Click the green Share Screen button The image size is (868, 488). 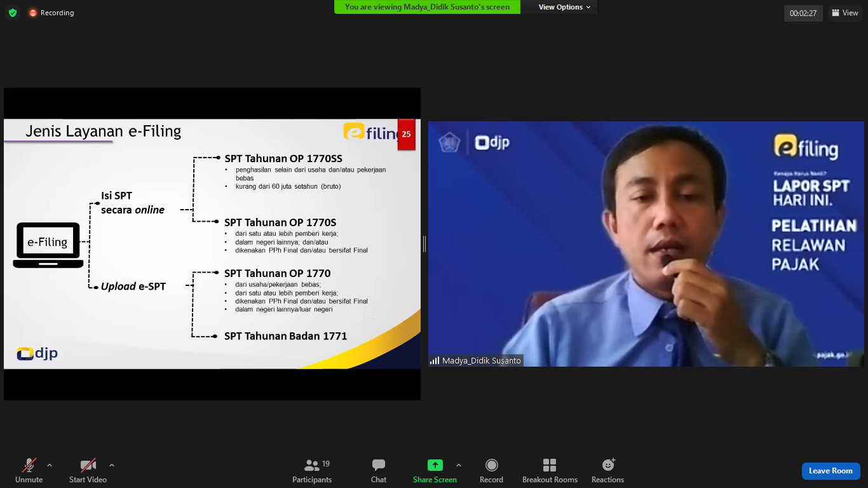coord(435,471)
